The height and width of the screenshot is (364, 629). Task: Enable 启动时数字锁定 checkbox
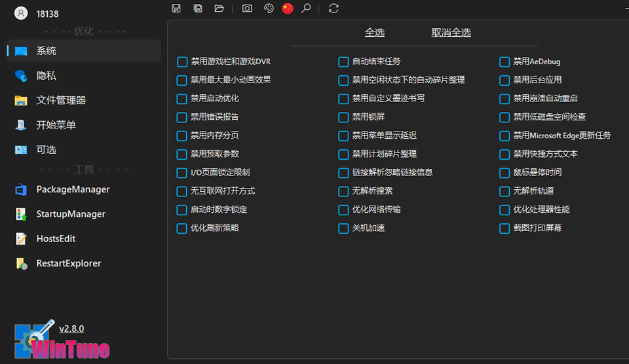(181, 209)
